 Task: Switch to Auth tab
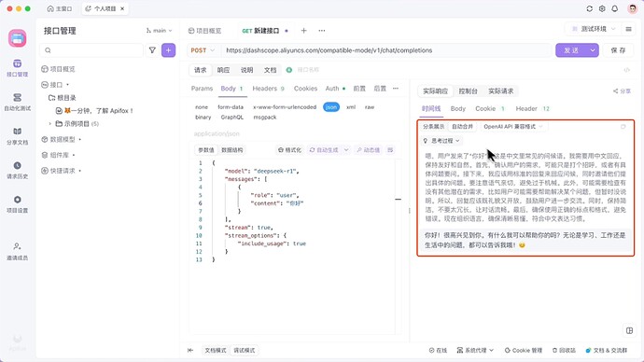tap(335, 89)
